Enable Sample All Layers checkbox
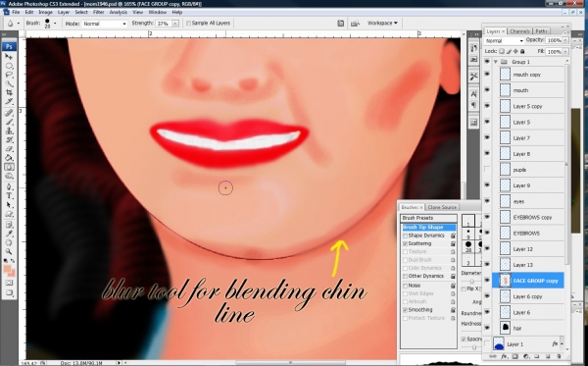Image resolution: width=588 pixels, height=366 pixels. tap(188, 24)
